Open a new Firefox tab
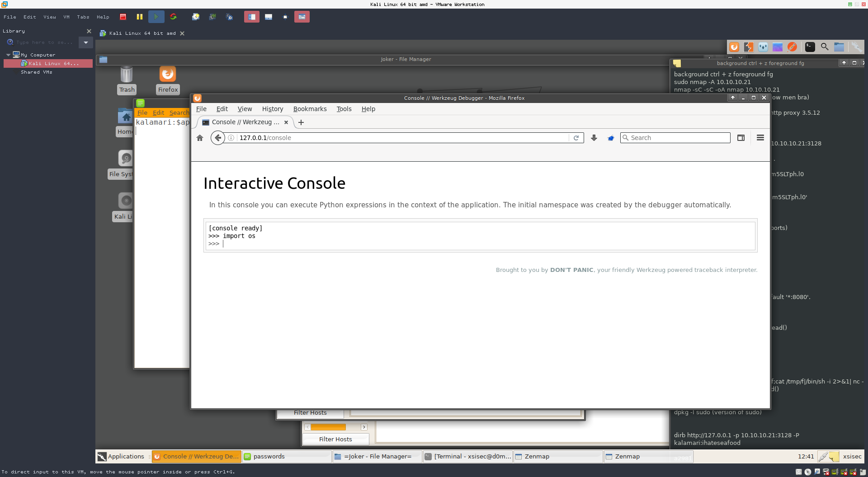The width and height of the screenshot is (868, 477). coord(301,122)
